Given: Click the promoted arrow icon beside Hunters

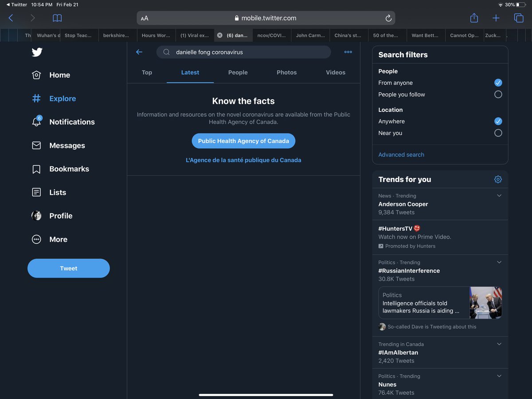Looking at the screenshot, I should [381, 246].
